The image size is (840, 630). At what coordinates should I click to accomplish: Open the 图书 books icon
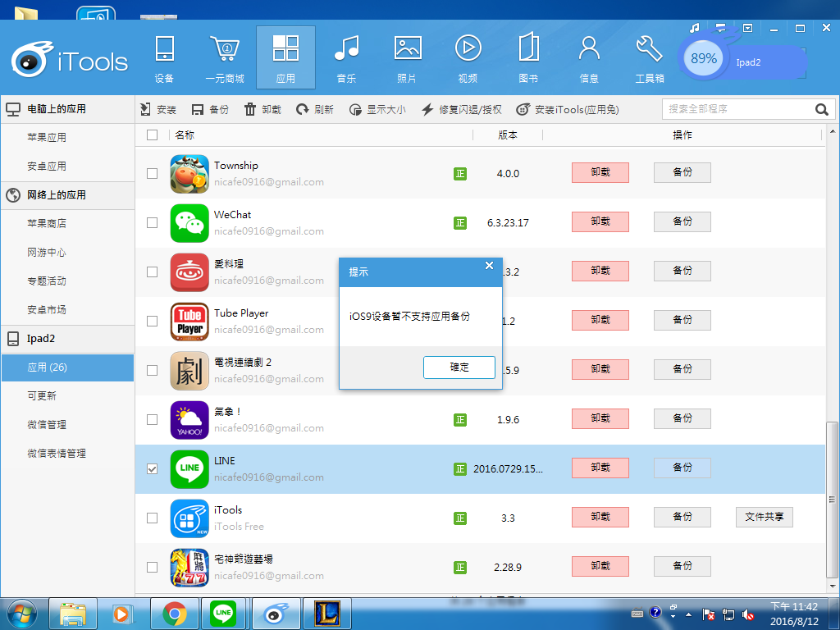tap(528, 48)
